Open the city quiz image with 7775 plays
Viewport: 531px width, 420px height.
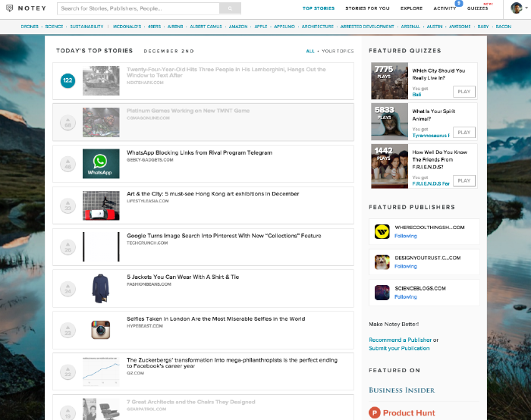tap(389, 81)
